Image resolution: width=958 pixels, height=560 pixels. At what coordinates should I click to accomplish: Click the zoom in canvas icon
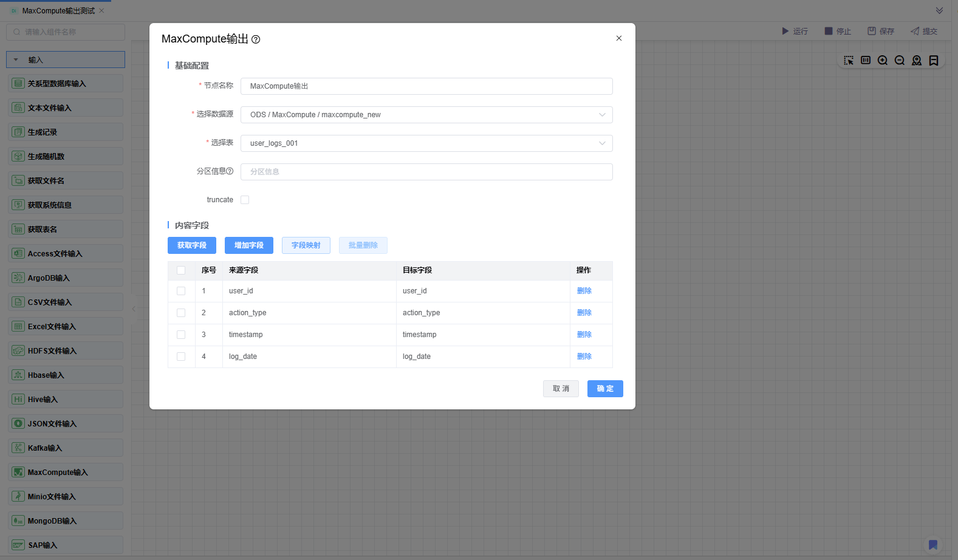click(x=883, y=61)
